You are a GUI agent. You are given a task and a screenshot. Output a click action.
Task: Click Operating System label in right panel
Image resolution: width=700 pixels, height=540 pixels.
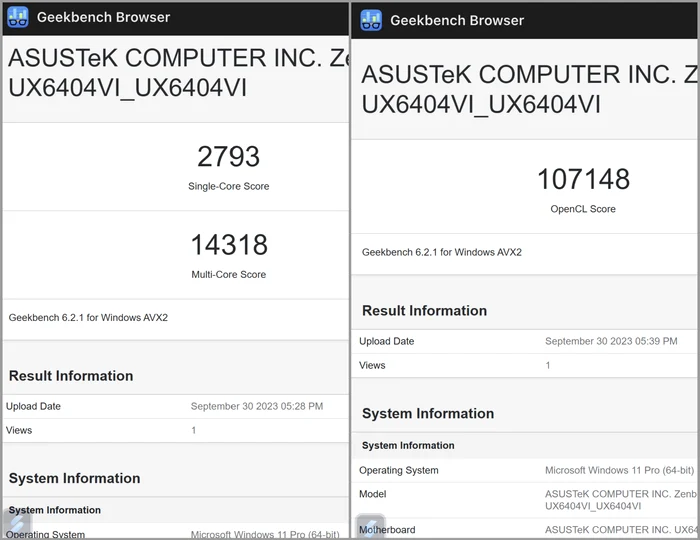[399, 470]
